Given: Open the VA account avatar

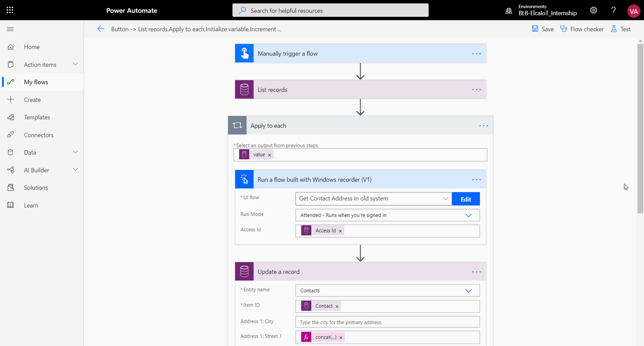Looking at the screenshot, I should point(634,10).
